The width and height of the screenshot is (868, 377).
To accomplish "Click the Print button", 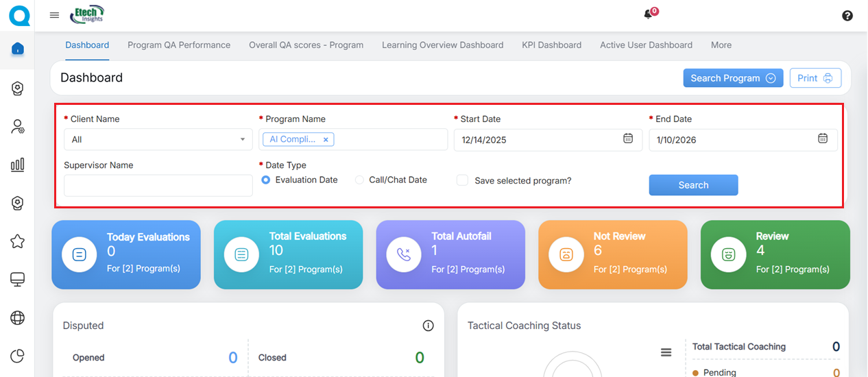I will tap(815, 78).
